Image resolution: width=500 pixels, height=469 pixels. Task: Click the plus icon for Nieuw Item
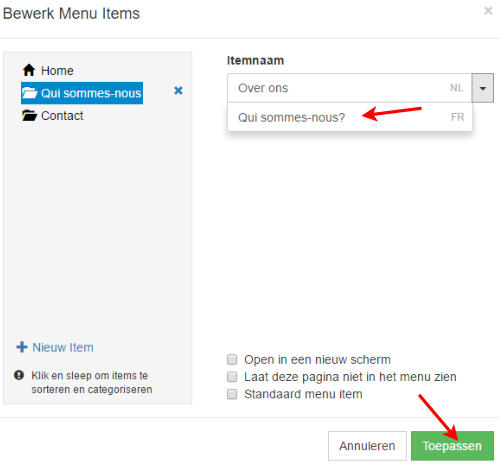pos(22,347)
